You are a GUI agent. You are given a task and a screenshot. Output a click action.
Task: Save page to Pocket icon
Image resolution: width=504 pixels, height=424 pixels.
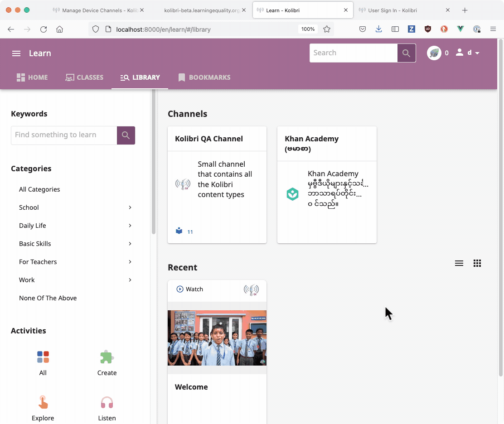pos(363,29)
